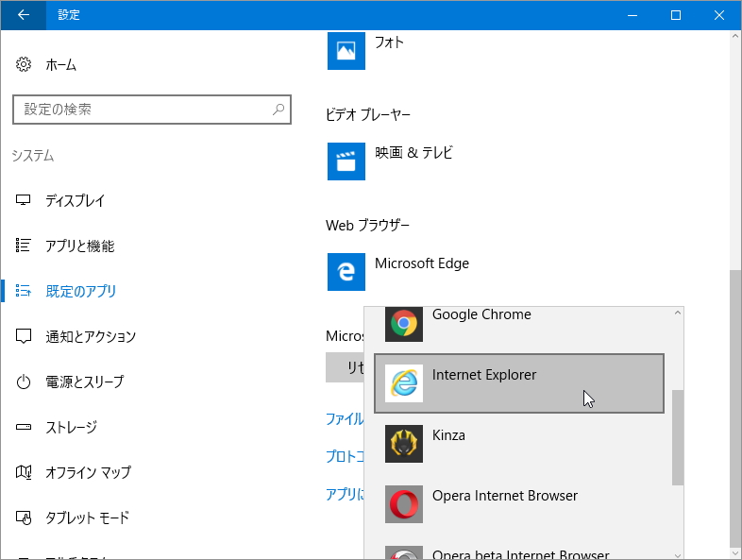Select the Apps and features list icon

(x=24, y=246)
